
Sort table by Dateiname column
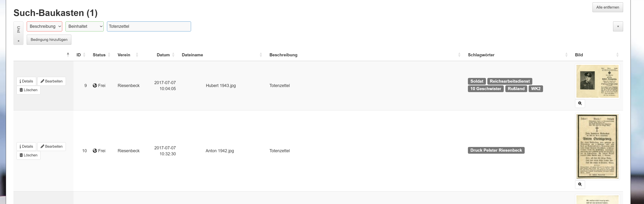click(x=192, y=55)
